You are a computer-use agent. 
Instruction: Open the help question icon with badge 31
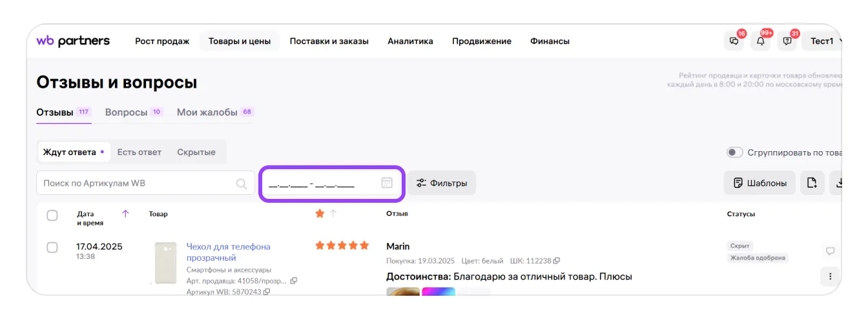click(787, 41)
